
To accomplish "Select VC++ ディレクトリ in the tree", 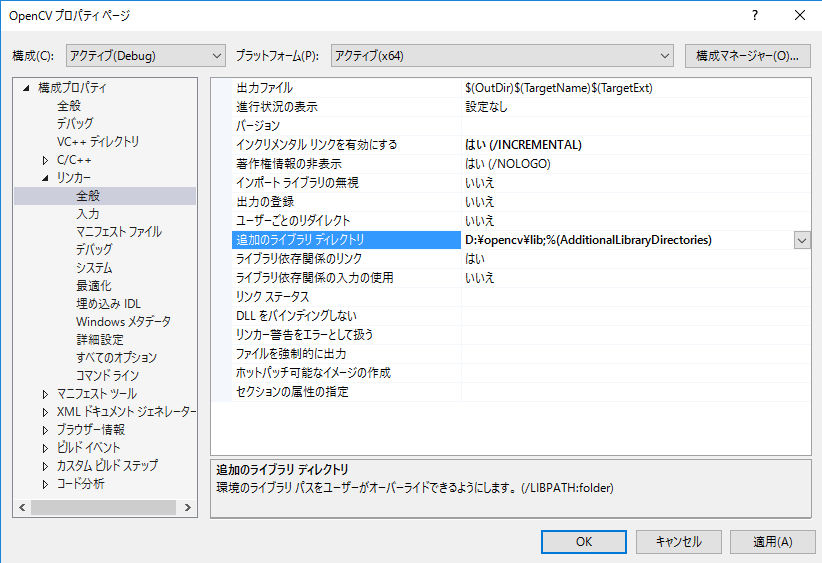I will (x=98, y=142).
